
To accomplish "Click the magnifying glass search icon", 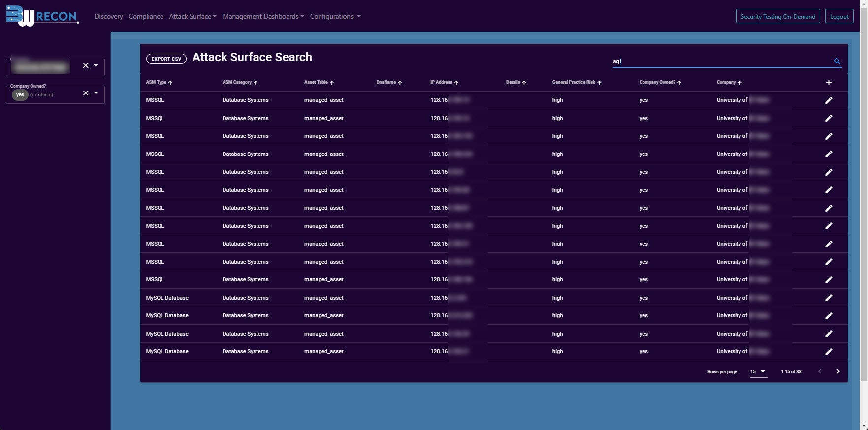I will [x=837, y=61].
